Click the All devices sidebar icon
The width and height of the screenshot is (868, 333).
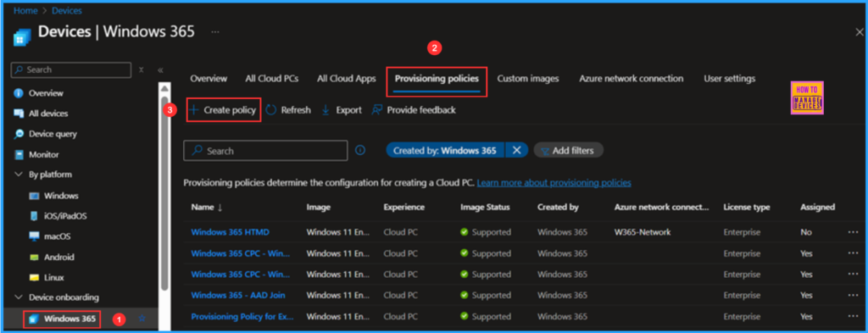click(19, 114)
